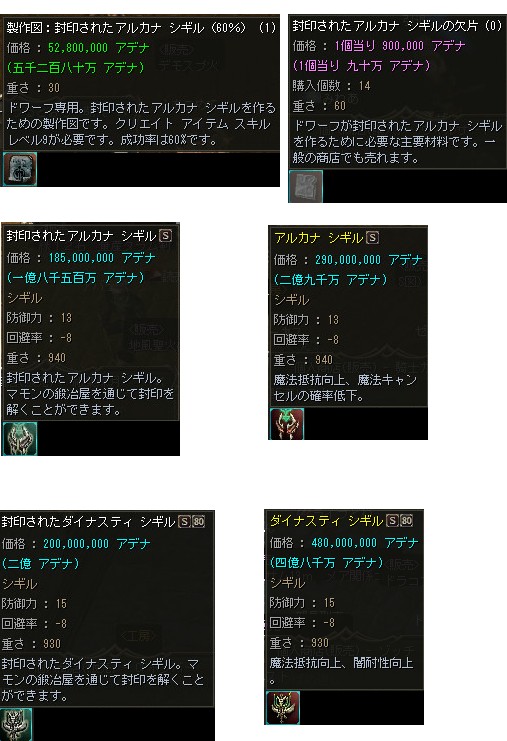Select the yellow アルカナ シギル item icon
The width and height of the screenshot is (507, 741).
pyautogui.click(x=287, y=423)
